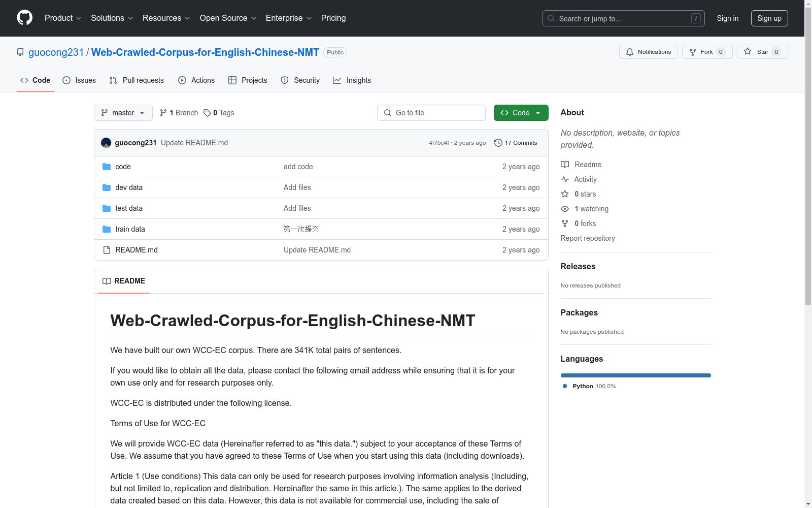Click the Sign in link

point(728,18)
